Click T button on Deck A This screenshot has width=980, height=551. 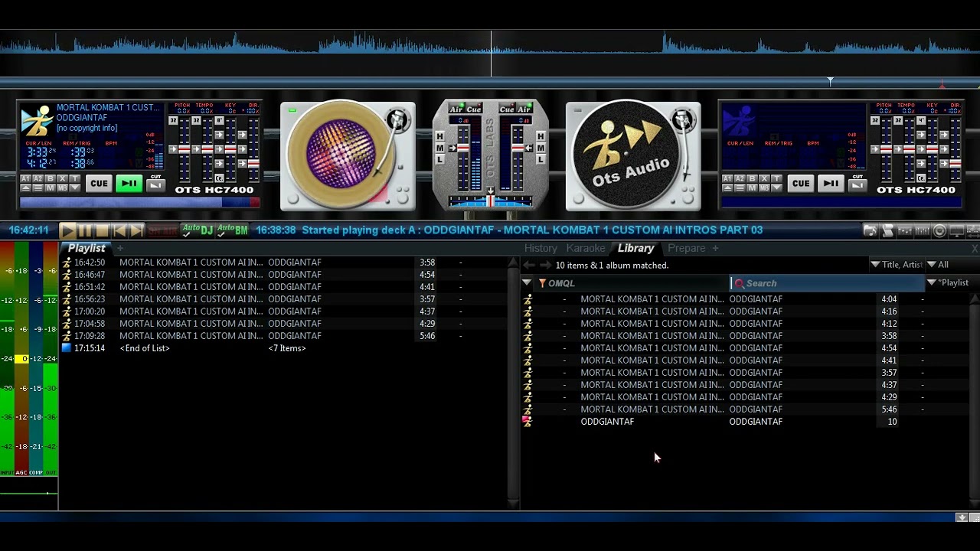click(x=75, y=178)
